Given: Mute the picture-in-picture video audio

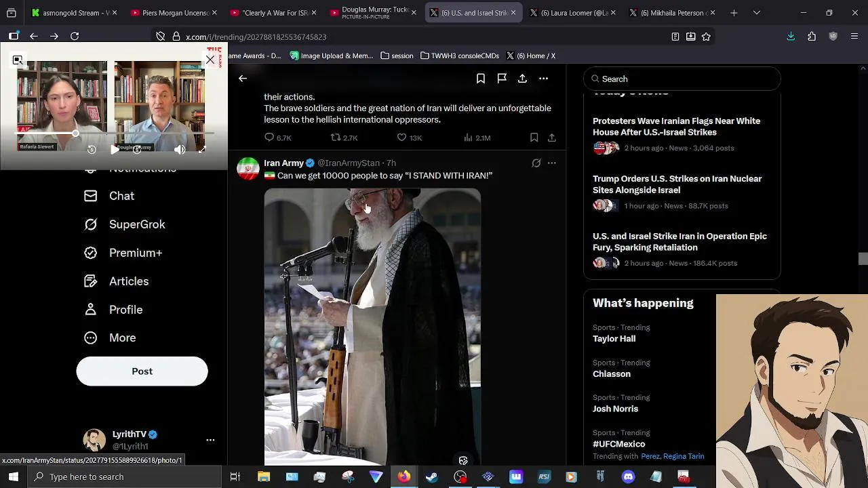Looking at the screenshot, I should pos(180,150).
